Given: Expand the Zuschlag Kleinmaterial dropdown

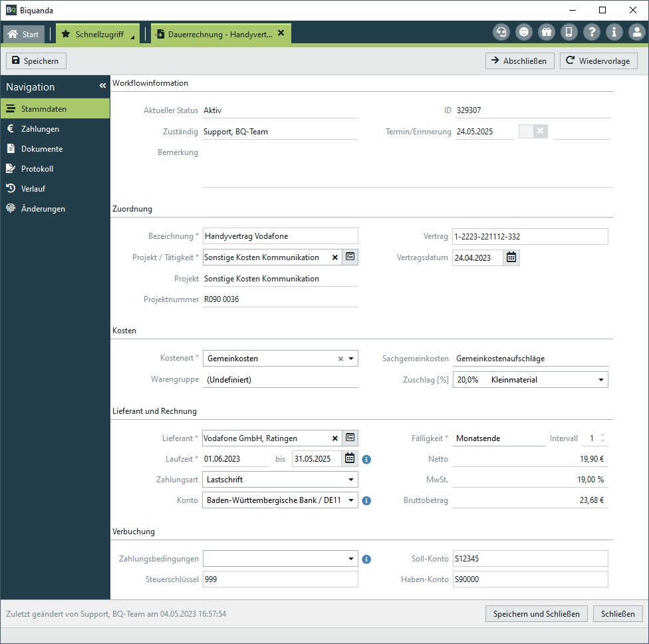Looking at the screenshot, I should (x=601, y=380).
